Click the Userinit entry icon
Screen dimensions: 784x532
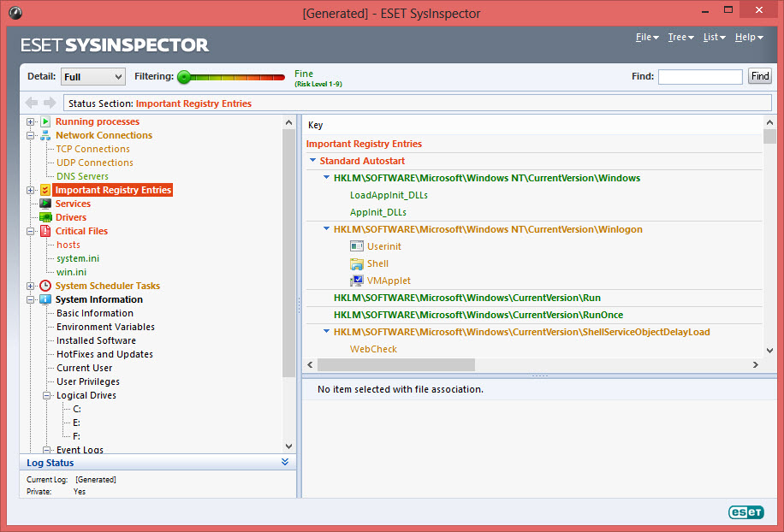coord(357,246)
